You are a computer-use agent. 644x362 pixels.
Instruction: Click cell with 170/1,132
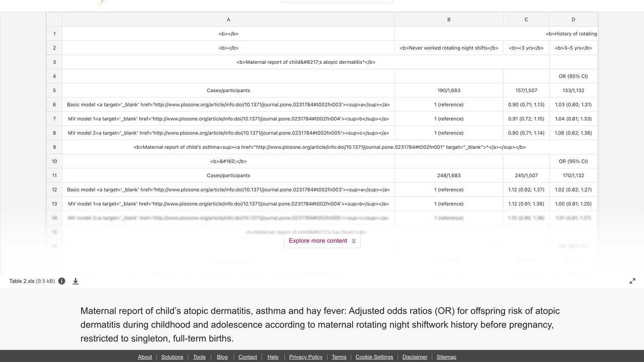click(573, 175)
